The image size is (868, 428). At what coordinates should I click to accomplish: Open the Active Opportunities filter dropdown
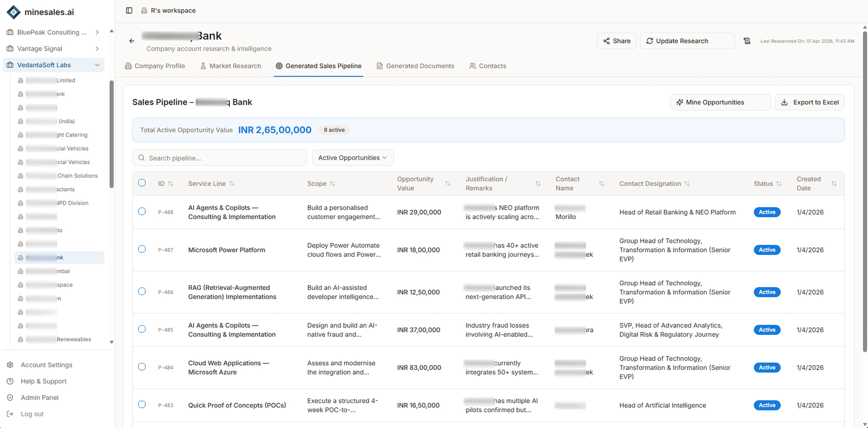point(353,158)
